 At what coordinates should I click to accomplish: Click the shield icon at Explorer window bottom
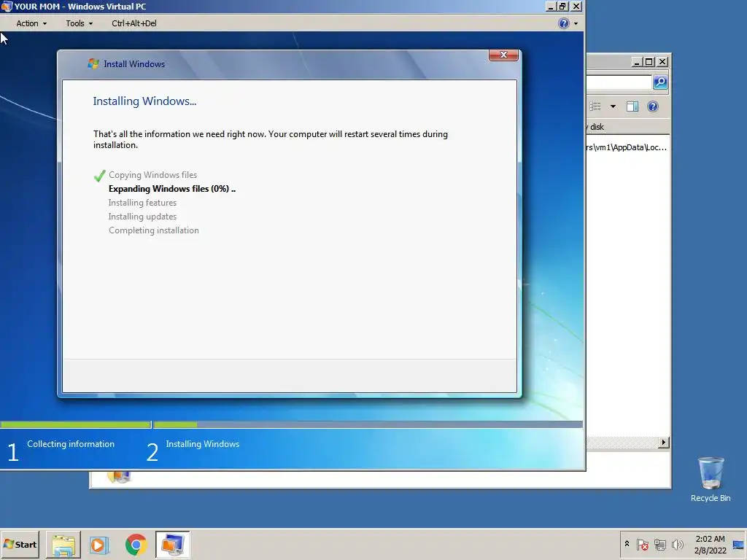tap(119, 476)
